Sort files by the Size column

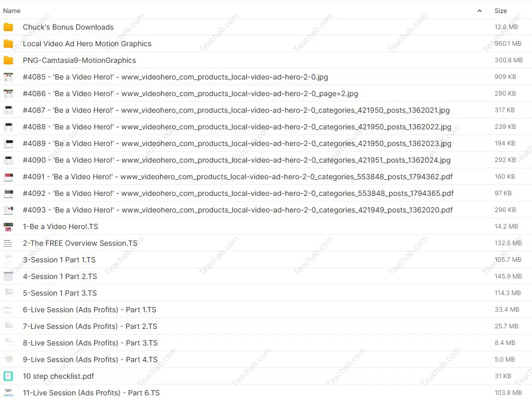click(500, 11)
